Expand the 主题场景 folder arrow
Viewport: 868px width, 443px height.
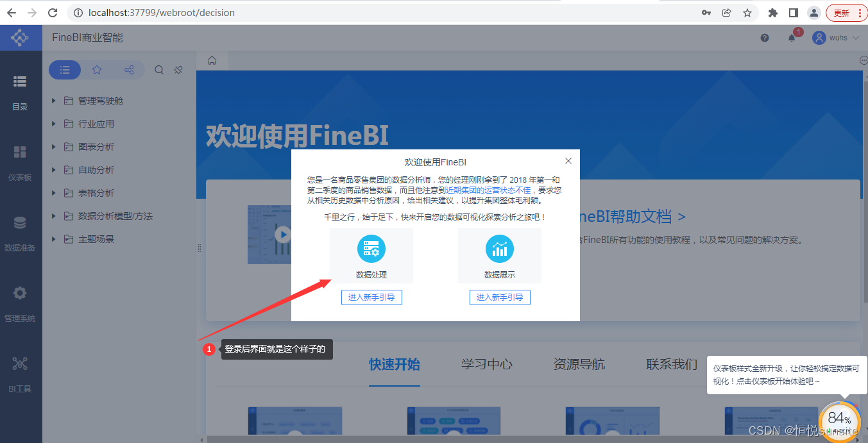pyautogui.click(x=55, y=239)
